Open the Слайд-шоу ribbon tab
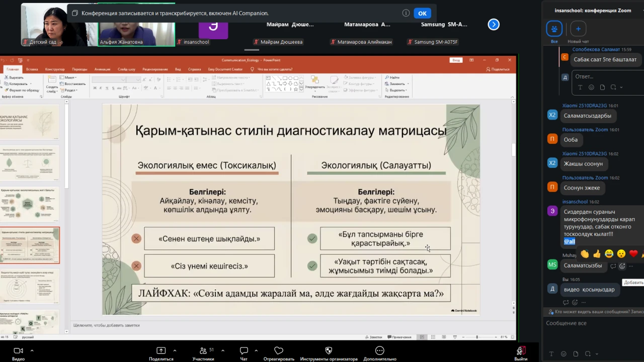Image resolution: width=644 pixels, height=362 pixels. [126, 69]
